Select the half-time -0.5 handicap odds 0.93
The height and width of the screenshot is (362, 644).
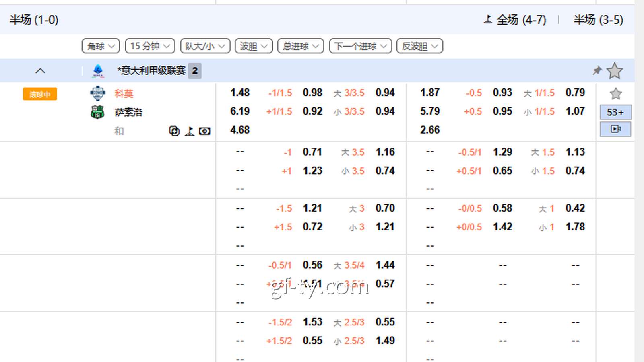coord(503,93)
